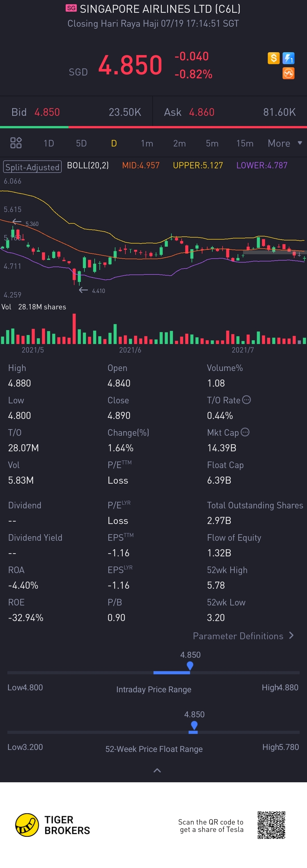307x868 pixels.
Task: Open the More timeframes dropdown
Action: (x=284, y=143)
